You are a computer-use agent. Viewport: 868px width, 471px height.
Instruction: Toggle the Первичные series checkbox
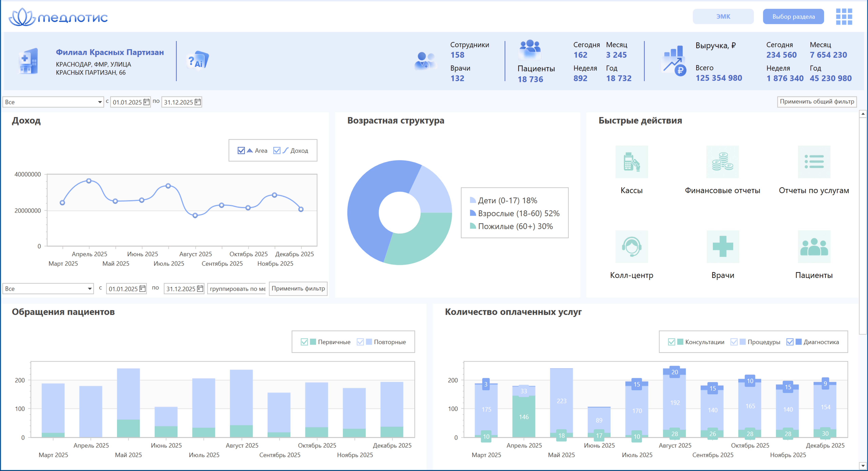304,342
